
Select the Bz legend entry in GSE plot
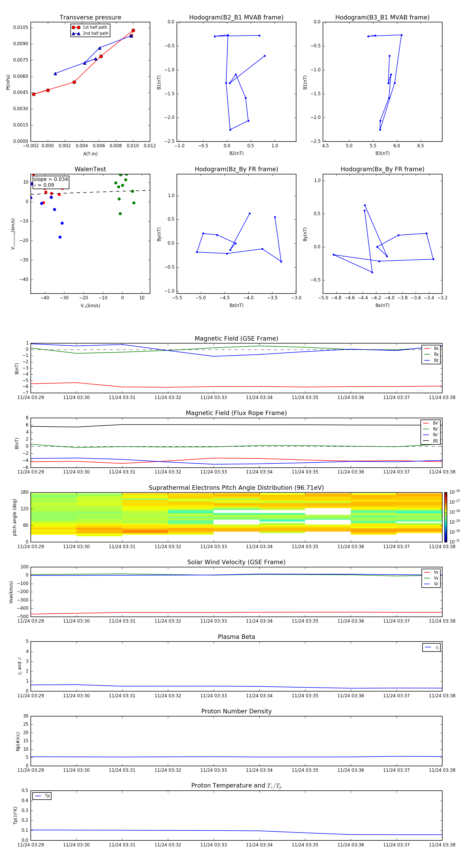(431, 361)
